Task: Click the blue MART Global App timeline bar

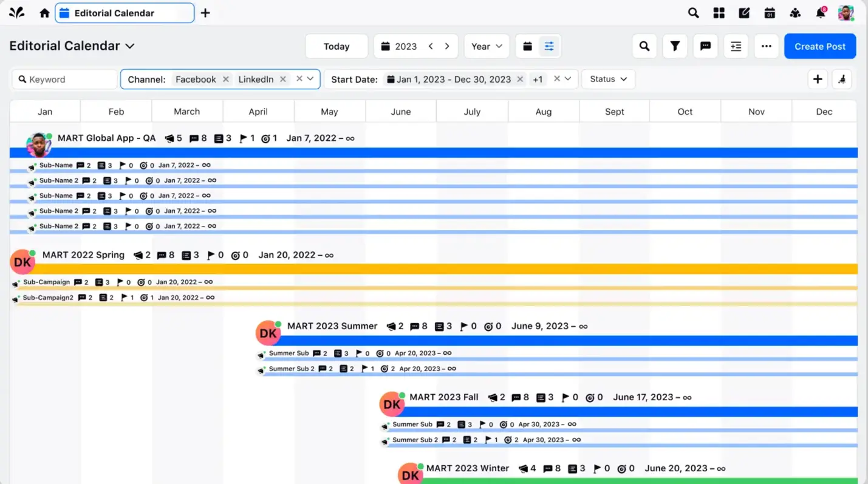Action: 434,152
